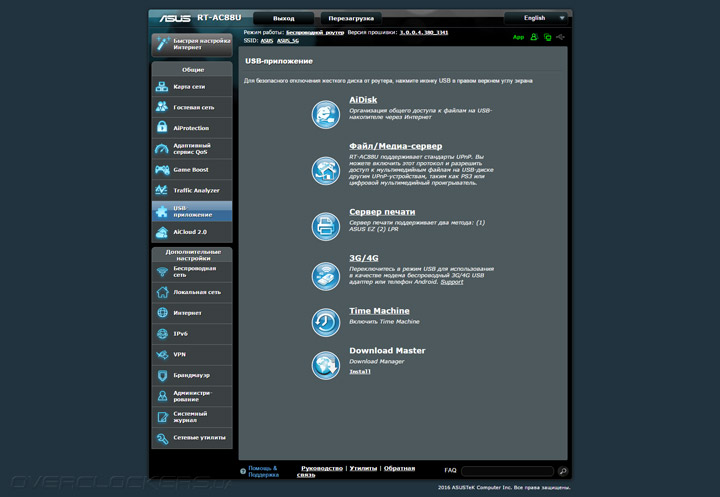Click the Download Master globe icon

[326, 365]
